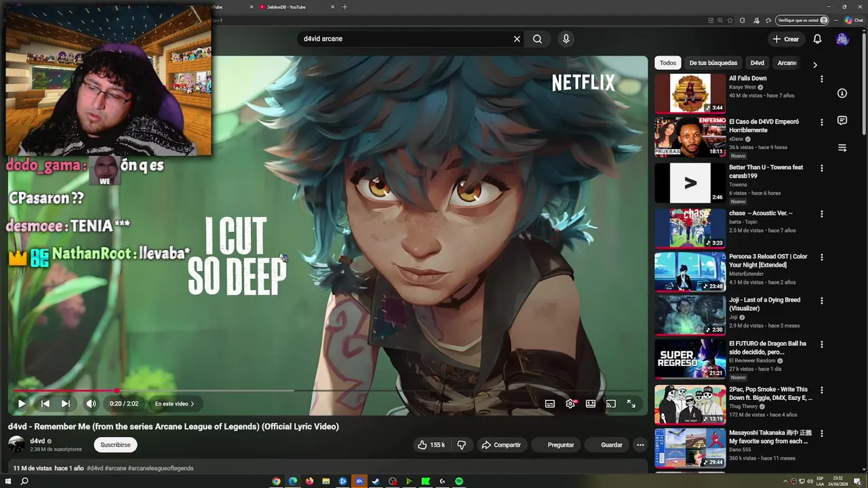The width and height of the screenshot is (868, 488).
Task: Open options for 'Better Than U' video
Action: (821, 168)
